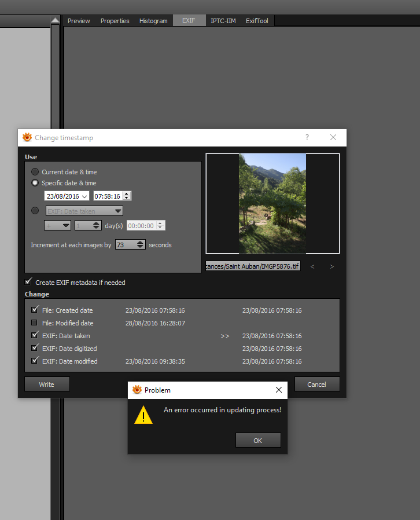Click the XnView icon in Change timestamp title
Viewport: 420px width, 520px height.
27,137
